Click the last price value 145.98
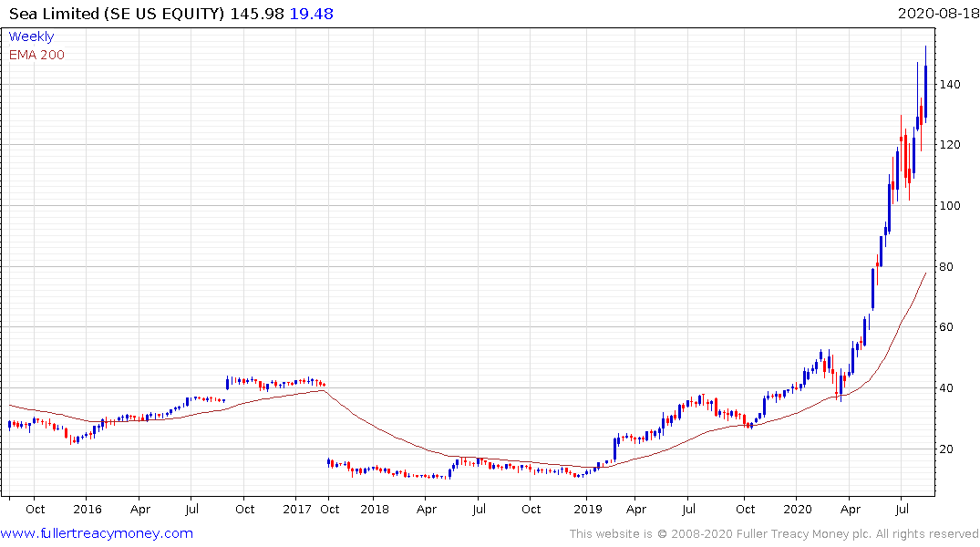This screenshot has width=980, height=547. pos(262,14)
